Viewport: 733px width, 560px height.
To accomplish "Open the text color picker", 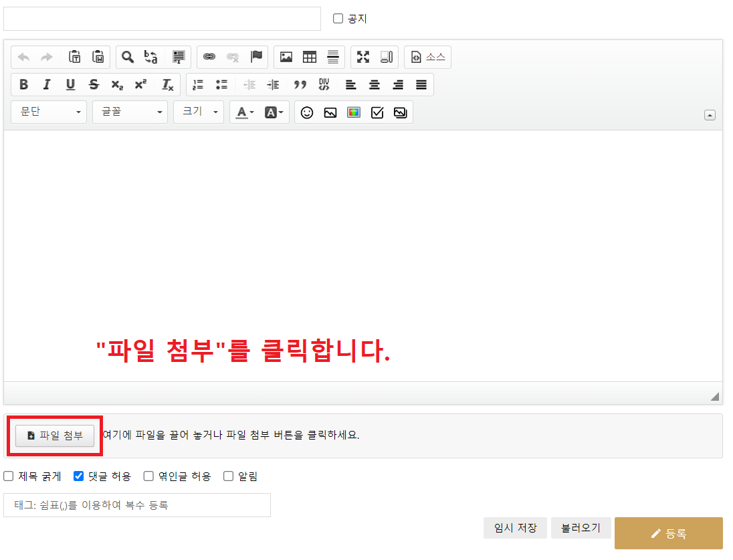I will (245, 112).
